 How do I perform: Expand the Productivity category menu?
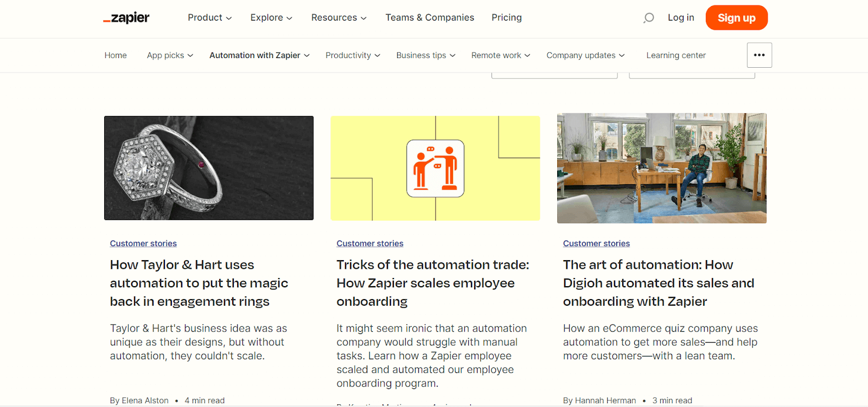point(353,55)
